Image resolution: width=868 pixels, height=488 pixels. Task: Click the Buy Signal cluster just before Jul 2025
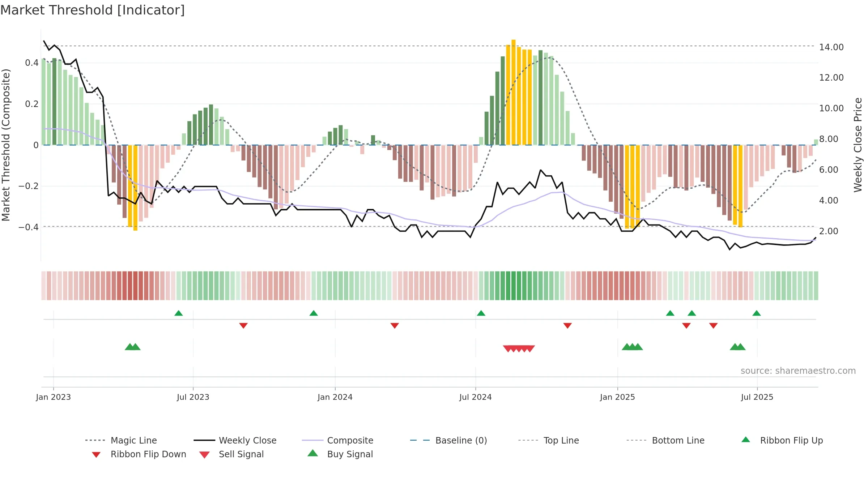pyautogui.click(x=738, y=347)
